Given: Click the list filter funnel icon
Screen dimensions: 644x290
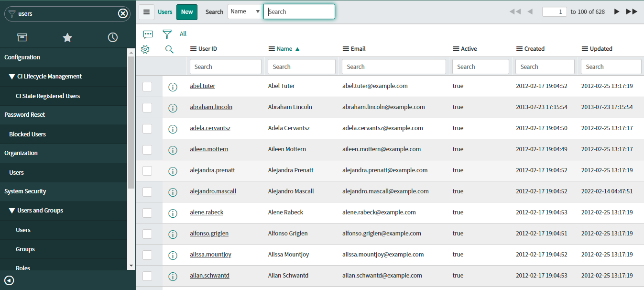Looking at the screenshot, I should (x=167, y=34).
